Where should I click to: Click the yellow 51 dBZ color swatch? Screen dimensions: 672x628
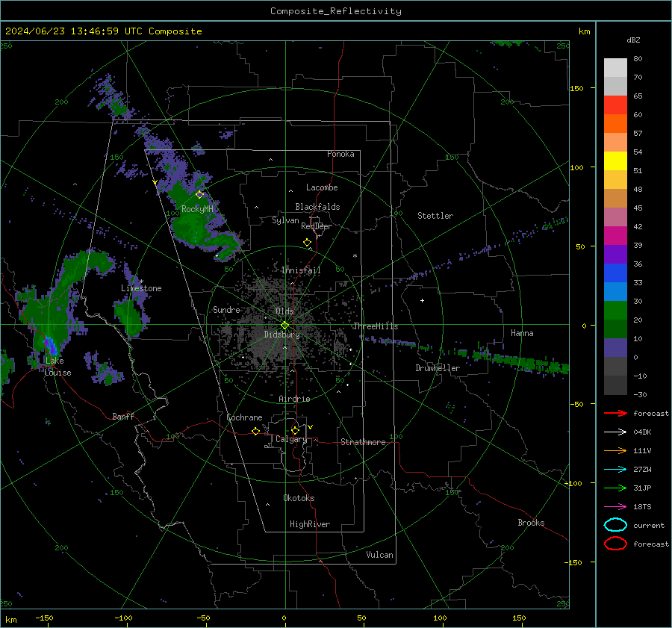615,161
